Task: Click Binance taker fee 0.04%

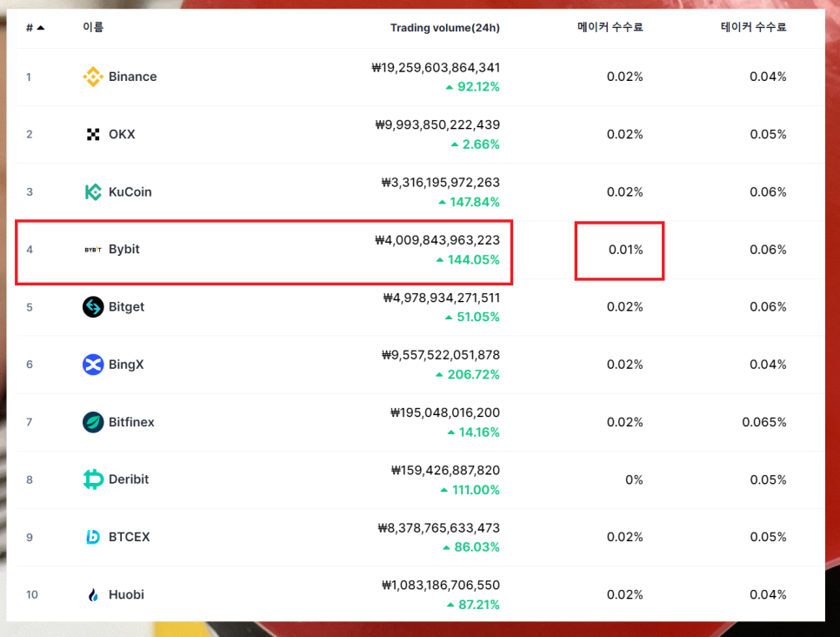Action: pos(768,77)
